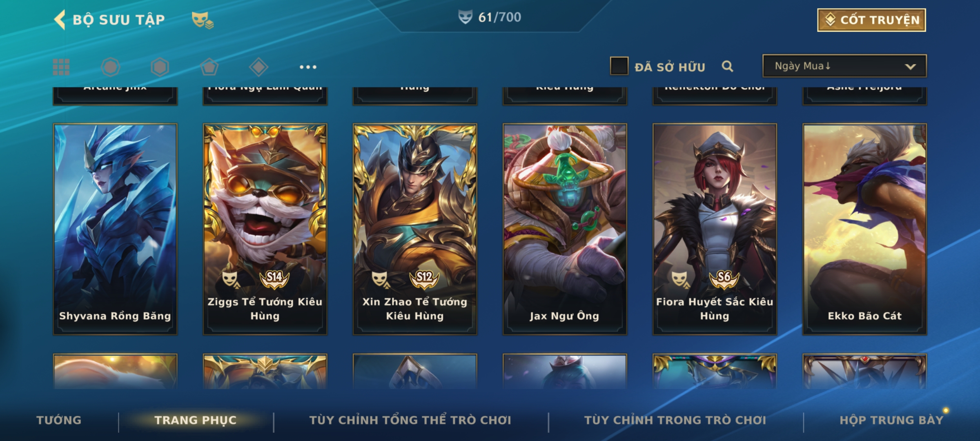
Task: Open the Ngày Mua sort dropdown
Action: point(844,66)
